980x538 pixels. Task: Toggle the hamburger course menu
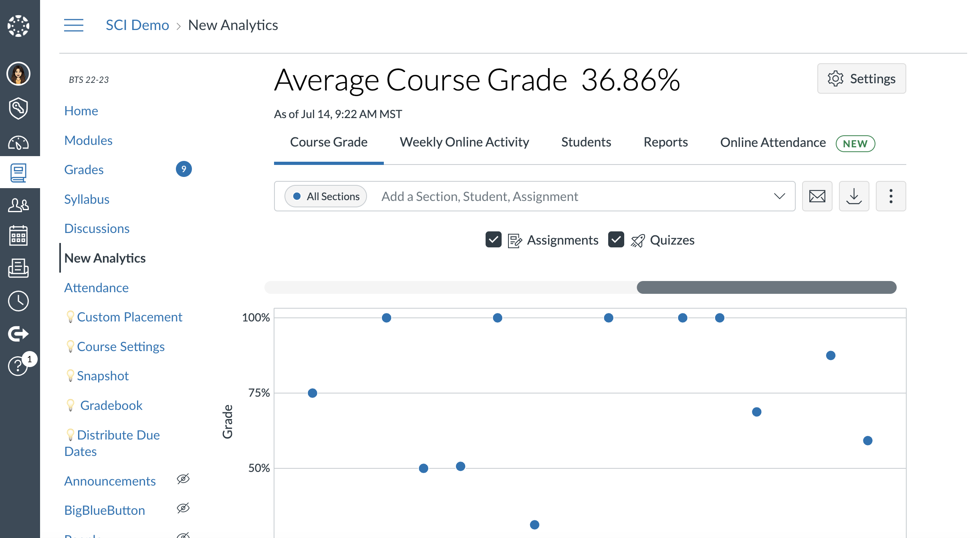click(x=74, y=25)
